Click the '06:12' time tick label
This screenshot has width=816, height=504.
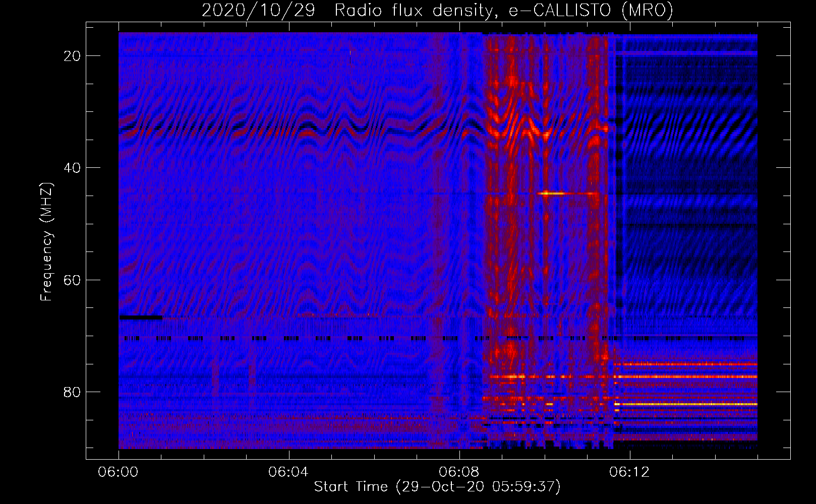(x=629, y=472)
